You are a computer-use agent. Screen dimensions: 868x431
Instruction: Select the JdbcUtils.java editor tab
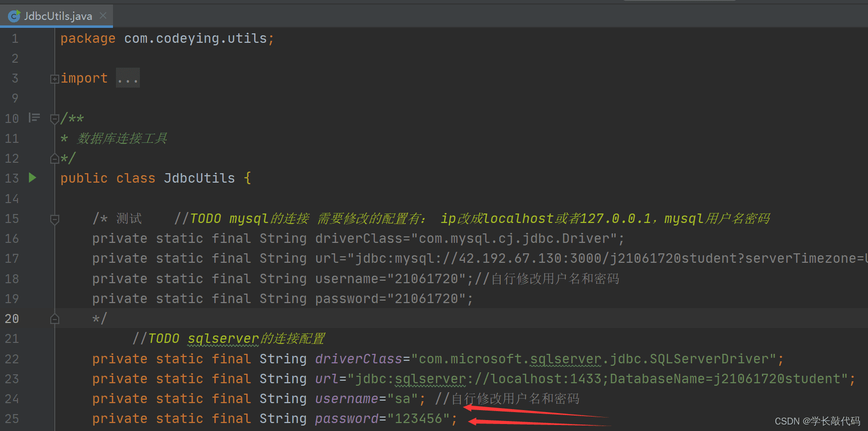tap(57, 16)
